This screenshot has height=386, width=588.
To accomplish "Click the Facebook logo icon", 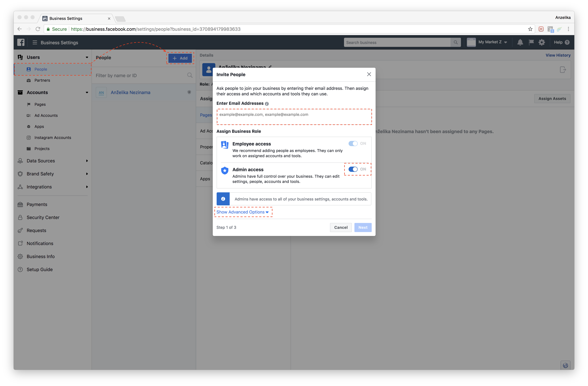I will [x=21, y=42].
